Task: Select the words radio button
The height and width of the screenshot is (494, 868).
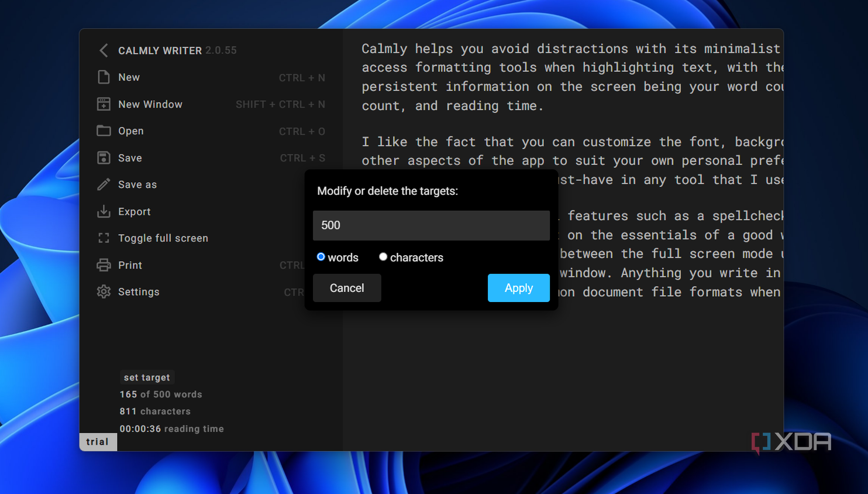Action: [x=321, y=257]
